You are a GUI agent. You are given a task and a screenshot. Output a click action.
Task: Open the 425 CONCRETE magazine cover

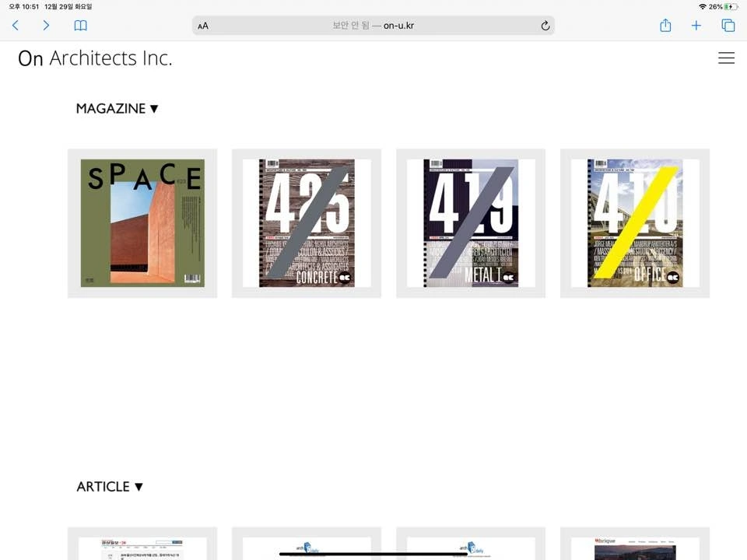[307, 223]
